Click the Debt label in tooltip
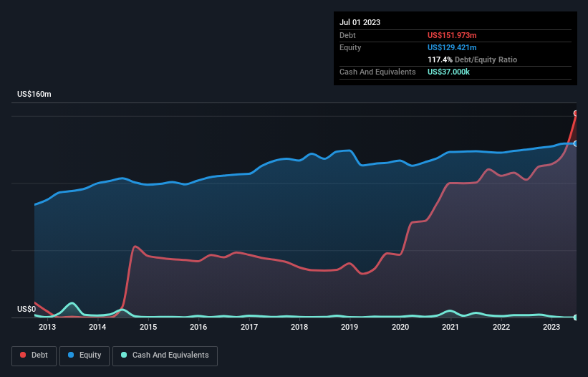588x377 pixels. coord(347,35)
